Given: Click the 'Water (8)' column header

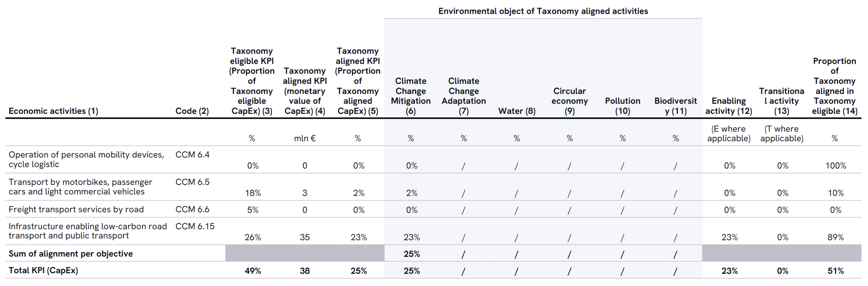Looking at the screenshot, I should pos(516,111).
